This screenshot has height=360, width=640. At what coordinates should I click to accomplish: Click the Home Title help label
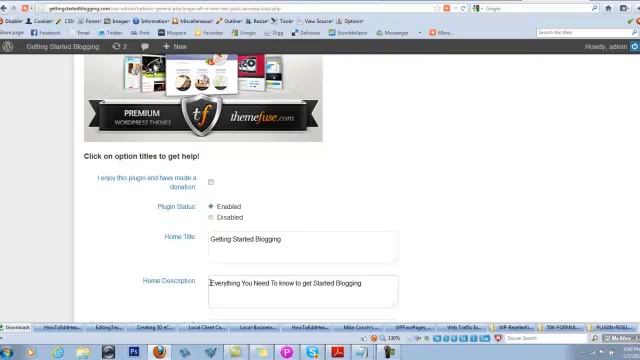(x=180, y=237)
